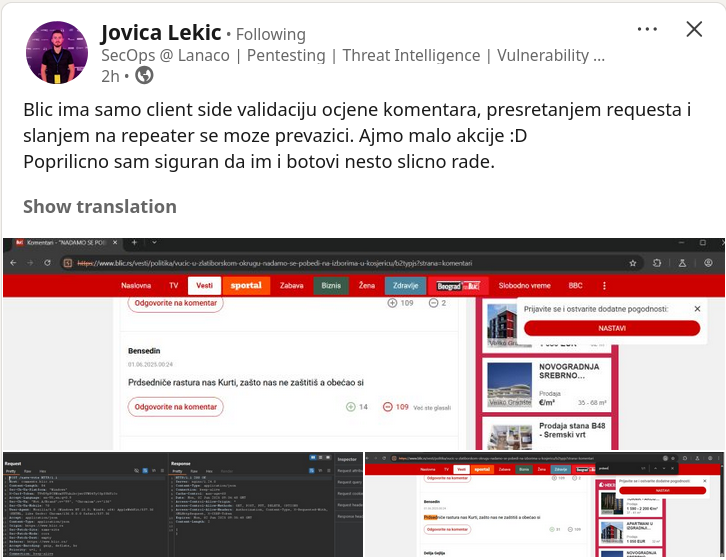Click Show translation

tap(100, 207)
